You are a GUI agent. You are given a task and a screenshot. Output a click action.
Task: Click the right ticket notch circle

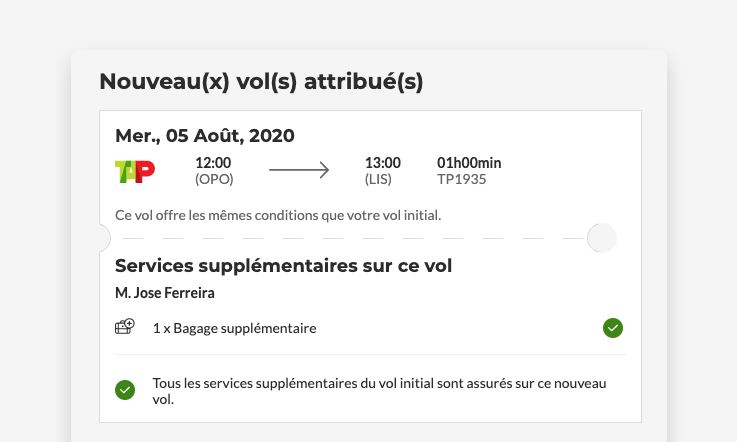pos(602,238)
